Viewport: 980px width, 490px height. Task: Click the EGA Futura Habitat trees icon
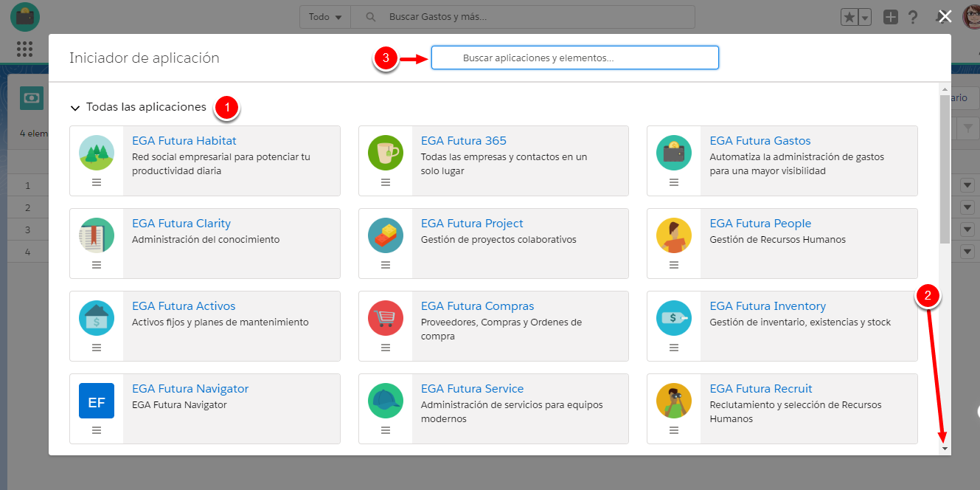coord(97,153)
